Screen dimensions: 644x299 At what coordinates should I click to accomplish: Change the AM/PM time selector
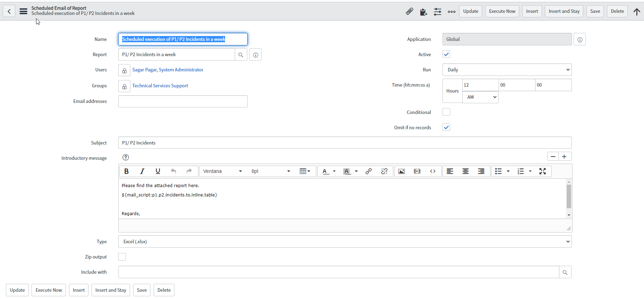(x=480, y=97)
